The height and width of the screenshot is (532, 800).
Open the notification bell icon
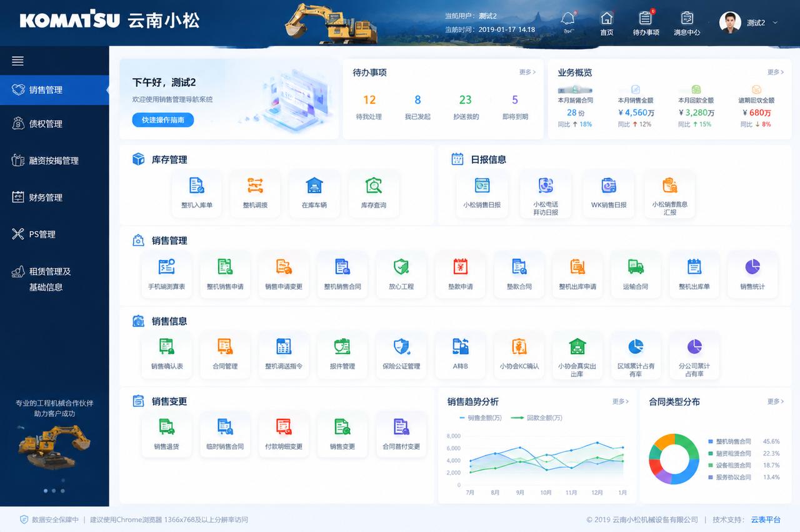[568, 19]
